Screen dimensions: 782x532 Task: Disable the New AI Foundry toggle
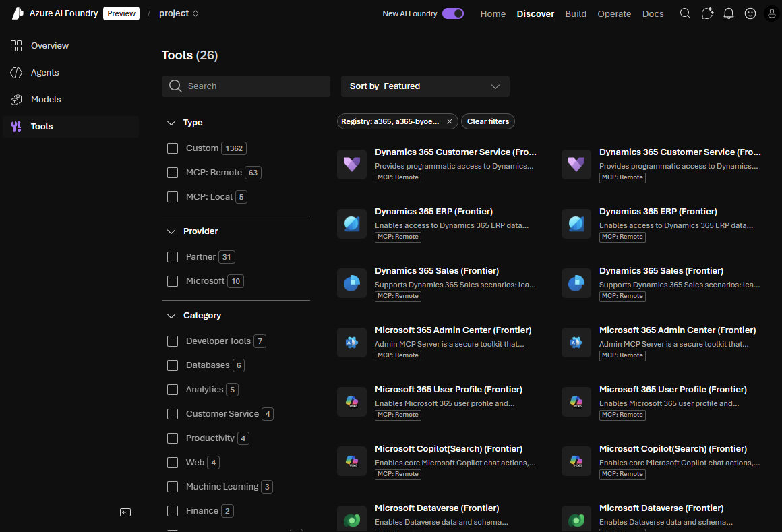click(x=453, y=13)
